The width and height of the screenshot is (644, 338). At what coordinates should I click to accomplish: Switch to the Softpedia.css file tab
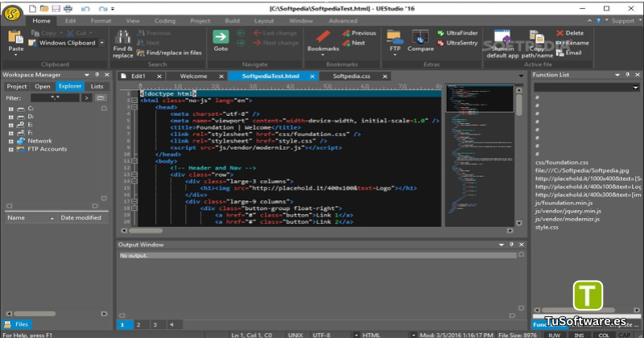352,76
